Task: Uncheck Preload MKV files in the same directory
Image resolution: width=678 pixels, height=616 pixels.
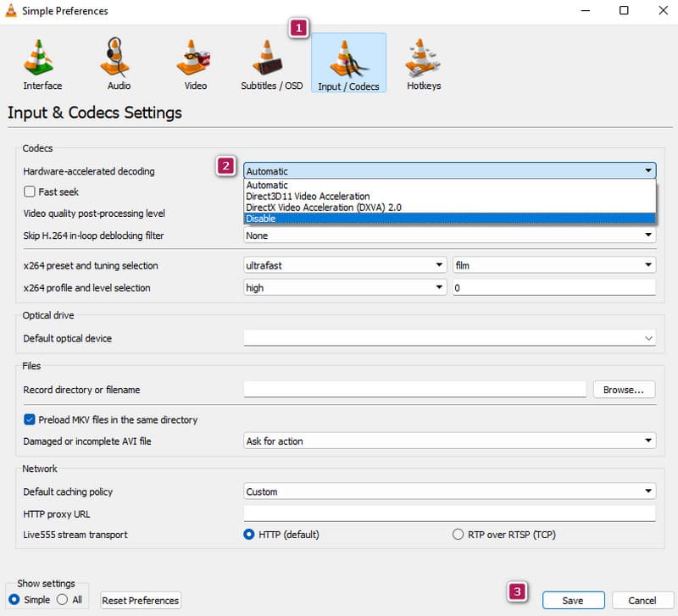Action: point(31,419)
